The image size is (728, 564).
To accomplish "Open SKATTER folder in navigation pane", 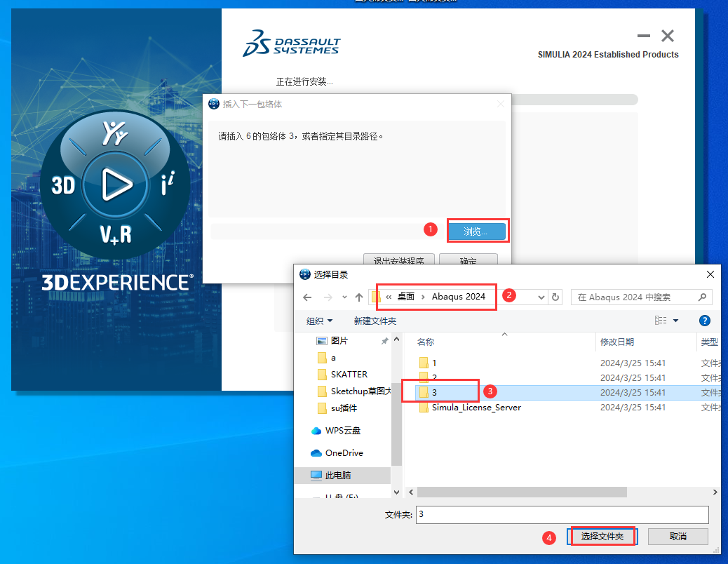I will tap(349, 374).
